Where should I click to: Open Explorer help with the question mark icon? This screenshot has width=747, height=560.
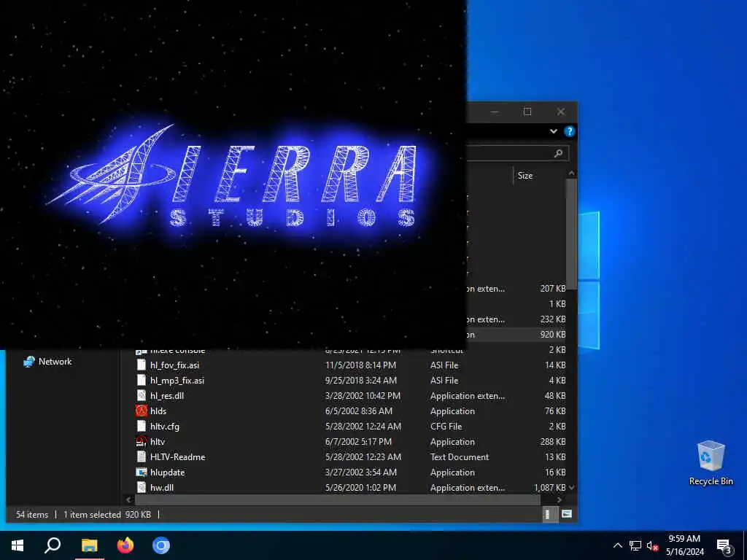click(x=569, y=131)
